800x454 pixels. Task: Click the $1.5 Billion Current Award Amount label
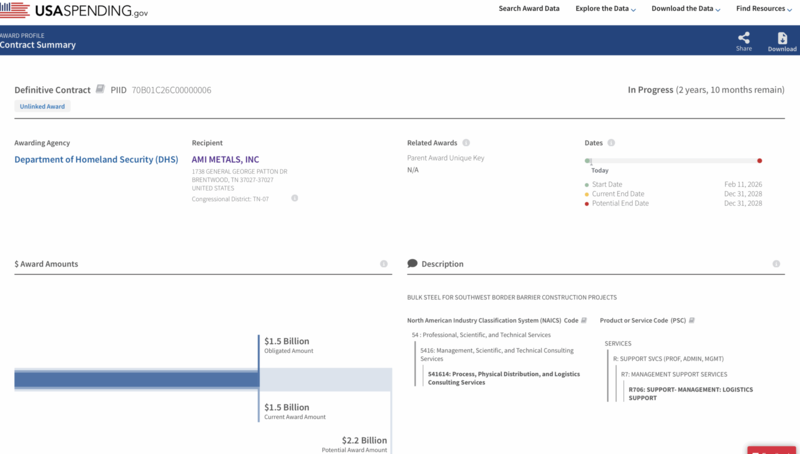pos(295,411)
